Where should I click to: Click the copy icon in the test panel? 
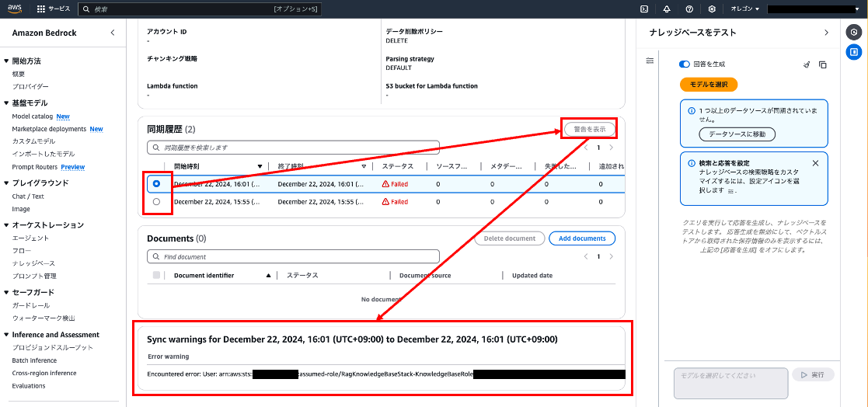pos(823,64)
